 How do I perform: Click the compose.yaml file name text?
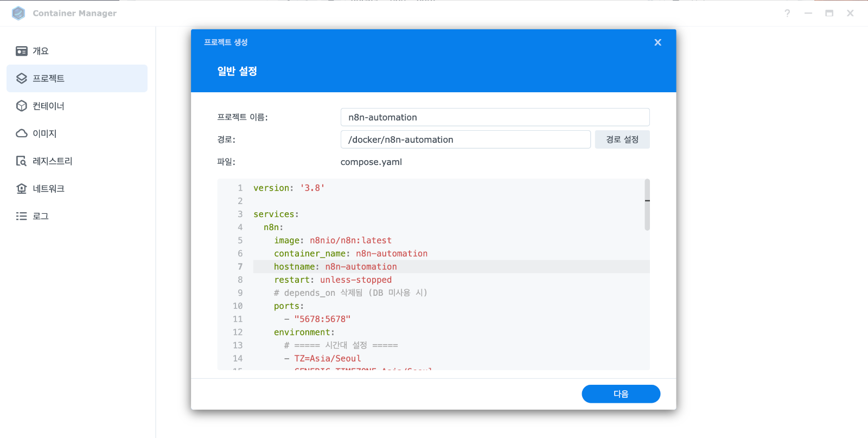point(371,162)
